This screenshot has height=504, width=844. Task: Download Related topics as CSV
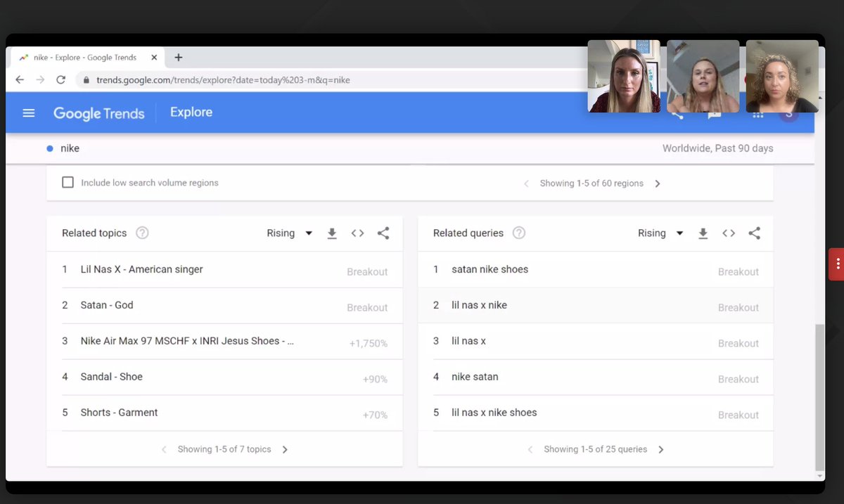332,233
